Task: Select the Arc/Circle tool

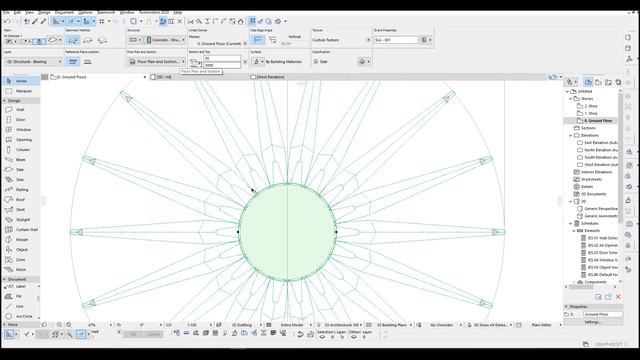Action: pyautogui.click(x=20, y=316)
